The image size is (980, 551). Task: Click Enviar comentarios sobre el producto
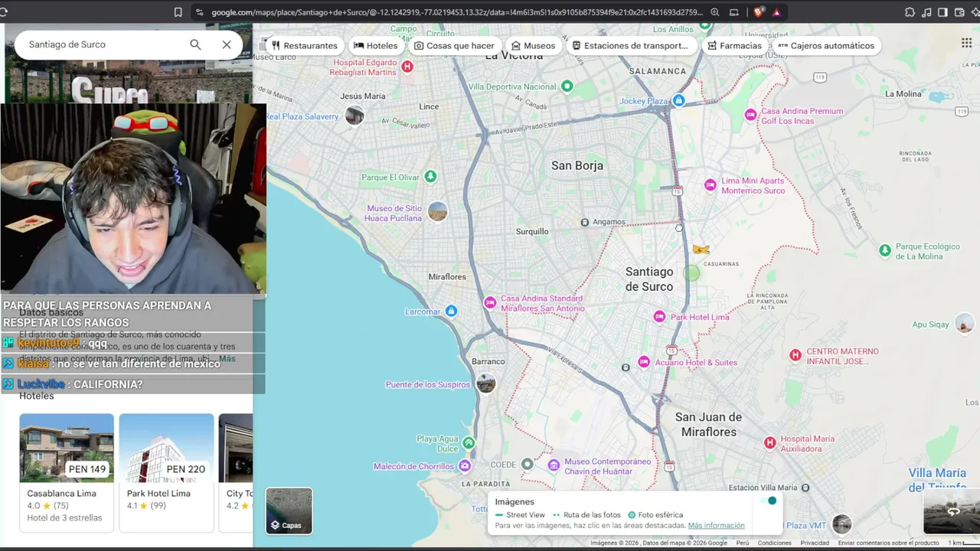click(888, 543)
